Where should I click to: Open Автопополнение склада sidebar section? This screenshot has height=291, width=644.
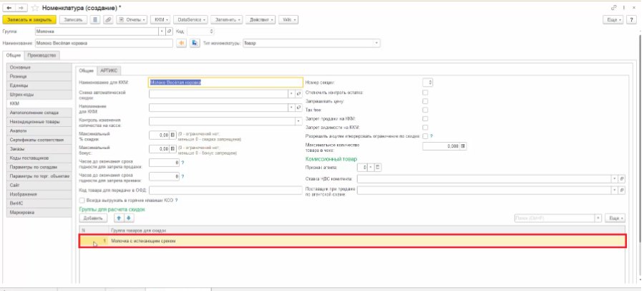[x=39, y=113]
